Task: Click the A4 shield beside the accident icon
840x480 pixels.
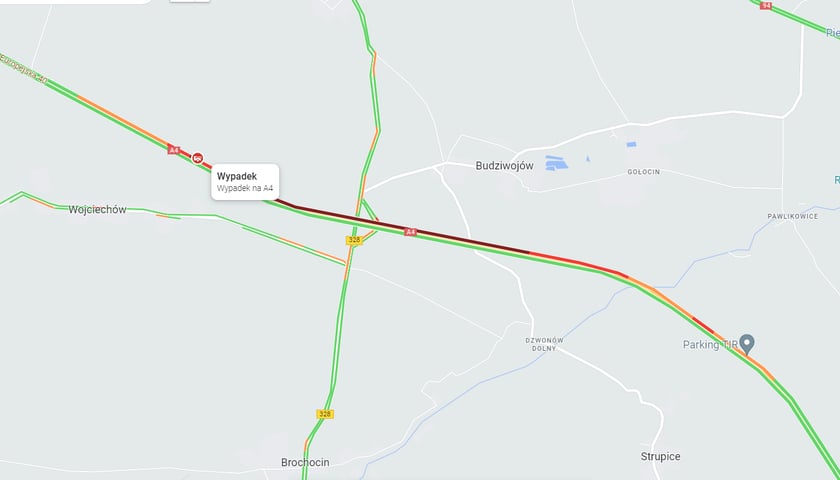Action: coord(173,150)
